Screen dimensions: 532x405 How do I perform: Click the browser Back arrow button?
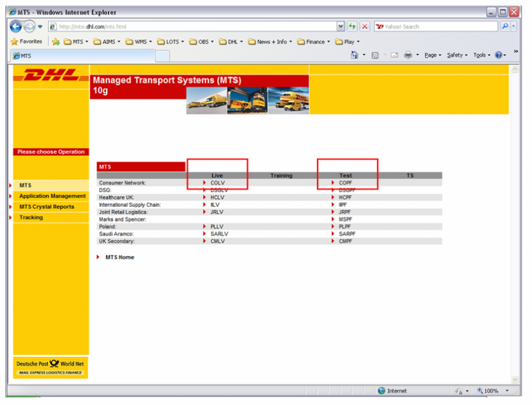tap(16, 26)
